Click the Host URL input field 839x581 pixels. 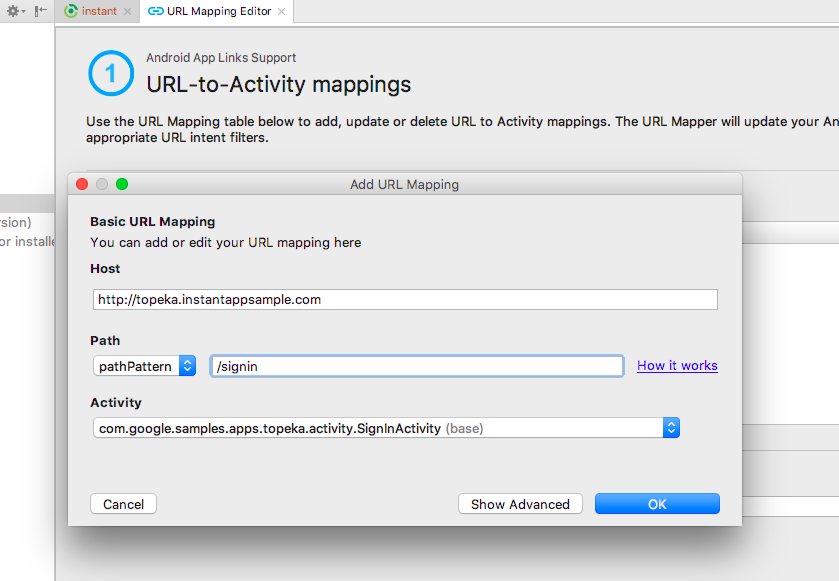pyautogui.click(x=404, y=299)
